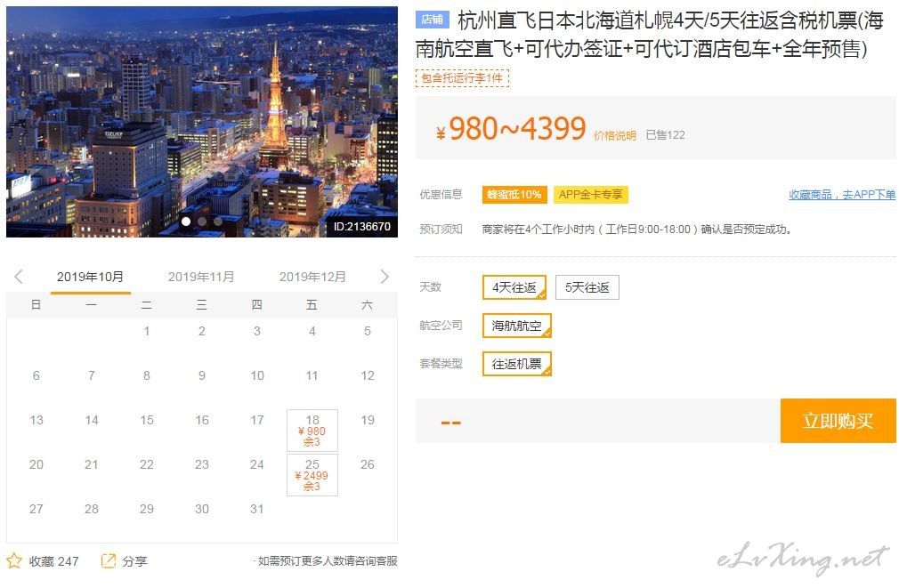Open 价格说明 link
This screenshot has height=588, width=899.
[615, 135]
